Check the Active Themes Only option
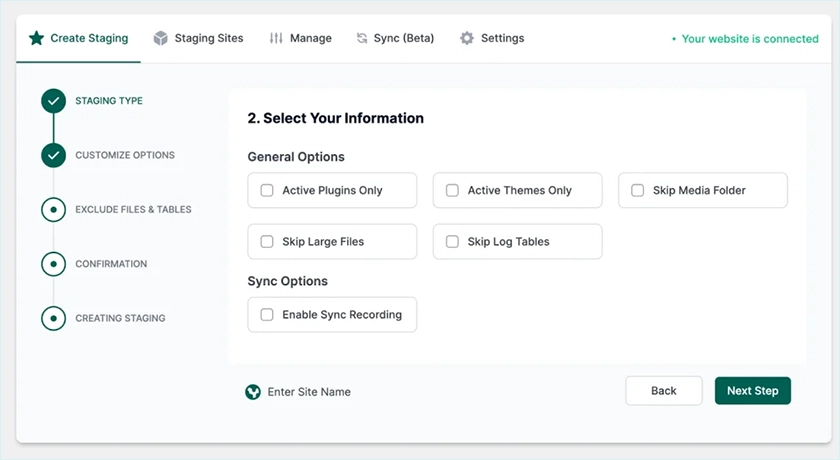Screen dimensions: 840x460 [452, 190]
